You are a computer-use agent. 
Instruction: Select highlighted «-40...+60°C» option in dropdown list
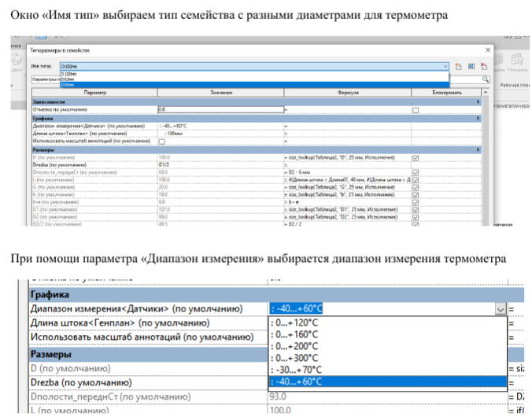click(x=388, y=381)
